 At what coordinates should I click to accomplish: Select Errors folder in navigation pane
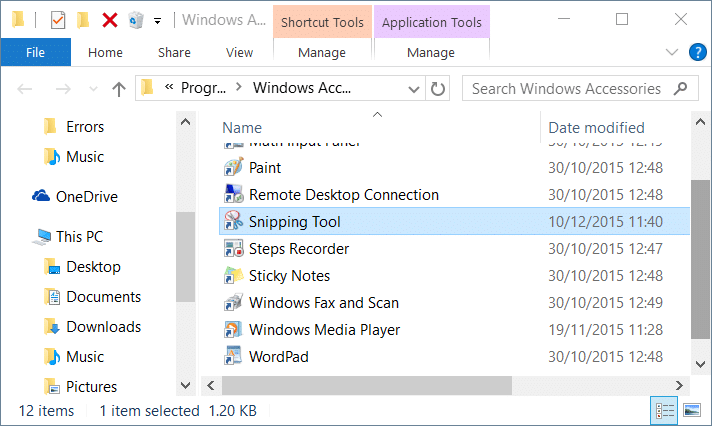click(85, 127)
